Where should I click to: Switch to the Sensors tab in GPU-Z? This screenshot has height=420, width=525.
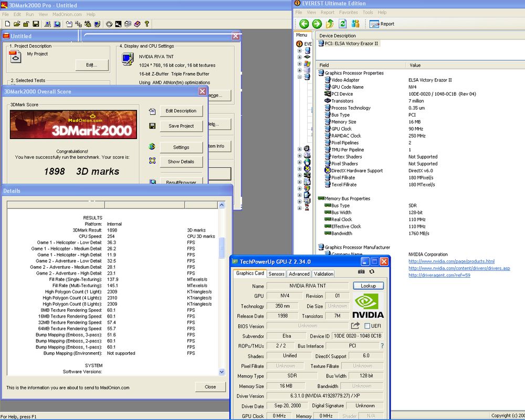point(276,274)
